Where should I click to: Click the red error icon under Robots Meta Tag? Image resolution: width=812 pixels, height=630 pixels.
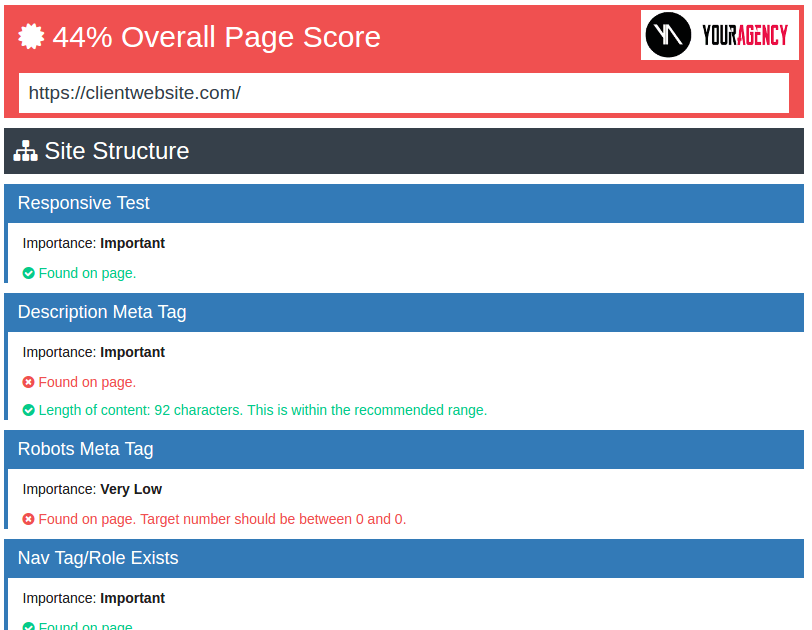pos(29,519)
